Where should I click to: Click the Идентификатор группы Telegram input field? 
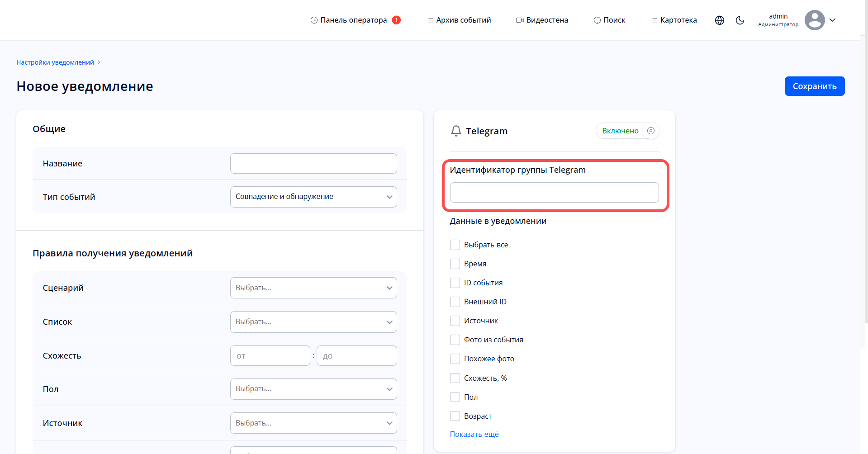click(x=555, y=192)
